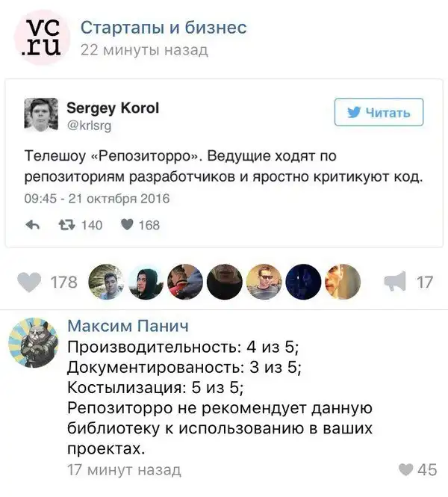448x497 pixels.
Task: Like the post with 178 hearts
Action: point(30,282)
